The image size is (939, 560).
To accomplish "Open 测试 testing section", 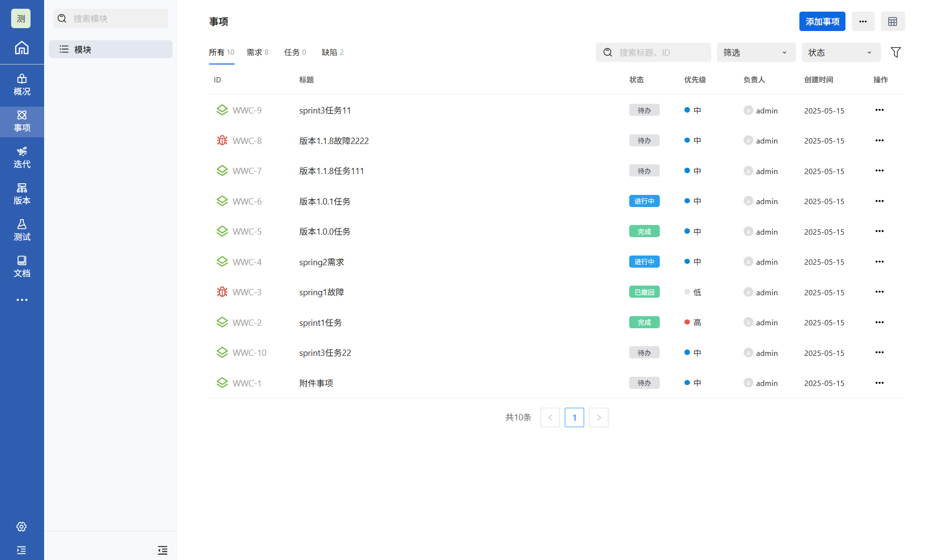I will tap(22, 230).
